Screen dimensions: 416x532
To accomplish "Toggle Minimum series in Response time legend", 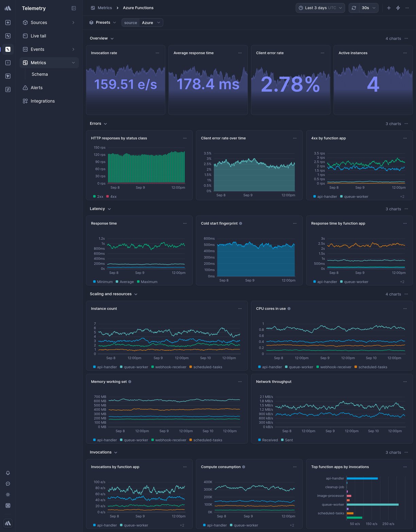I will (x=103, y=282).
